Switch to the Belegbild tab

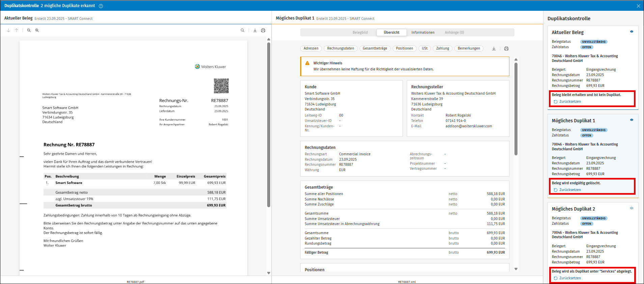pos(360,32)
